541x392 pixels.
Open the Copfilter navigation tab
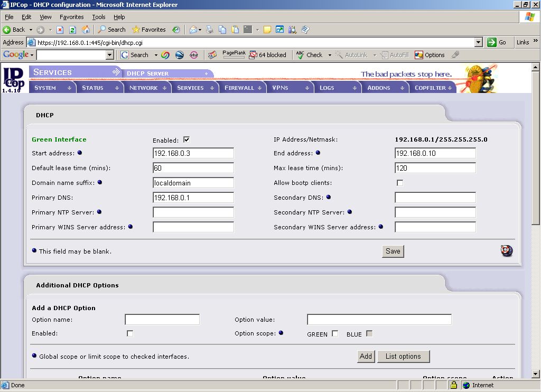point(433,88)
